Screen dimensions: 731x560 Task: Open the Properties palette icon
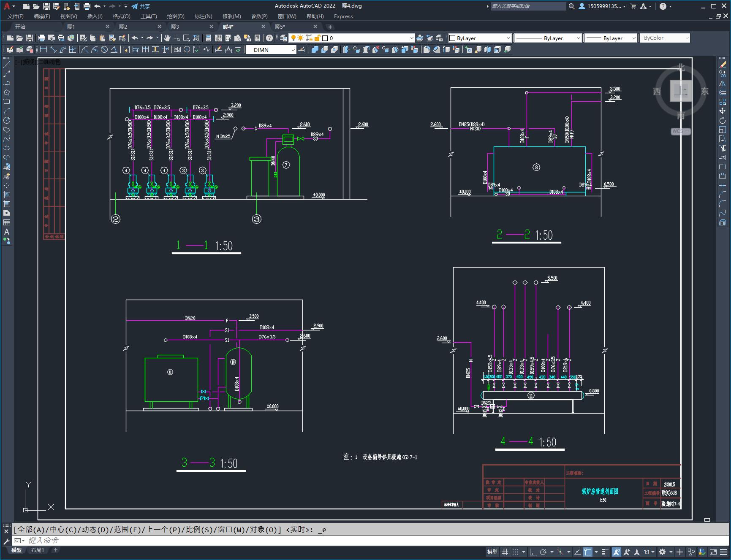[x=208, y=38]
